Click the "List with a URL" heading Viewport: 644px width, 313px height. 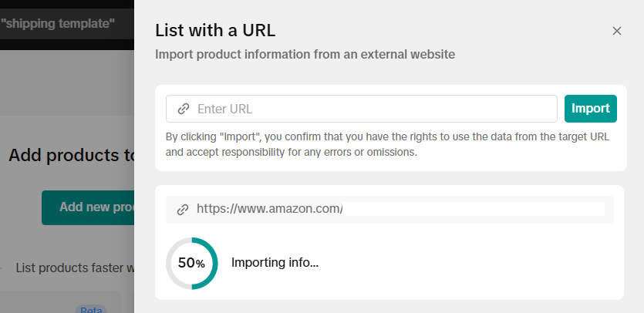click(x=215, y=31)
